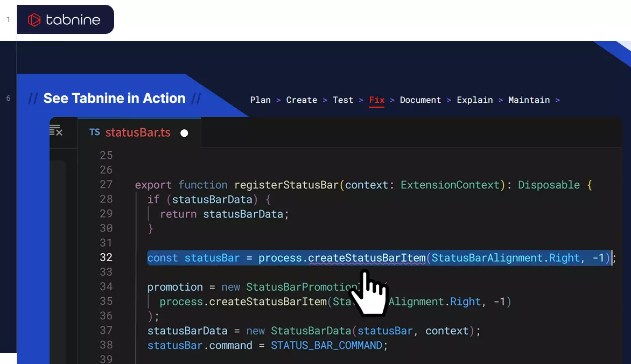Open the Document step
Screen dimensions: 631x364
[x=420, y=100]
